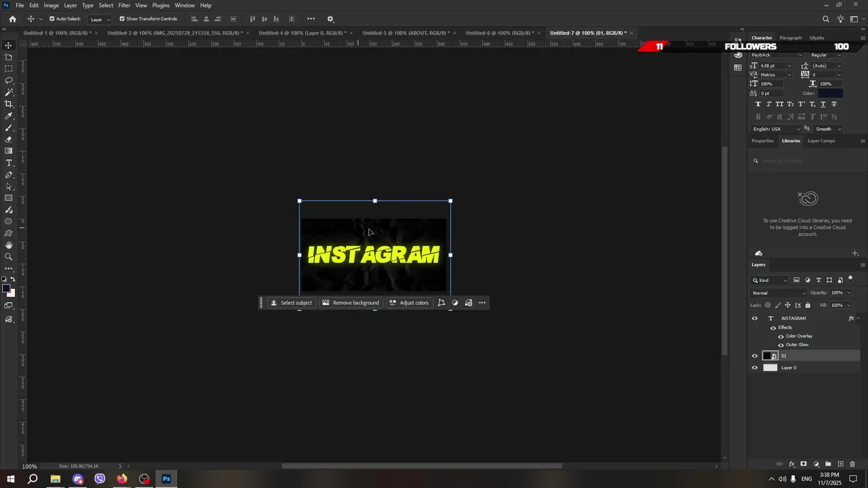Image resolution: width=868 pixels, height=488 pixels.
Task: Open the English: USA language dropdown
Action: click(777, 129)
